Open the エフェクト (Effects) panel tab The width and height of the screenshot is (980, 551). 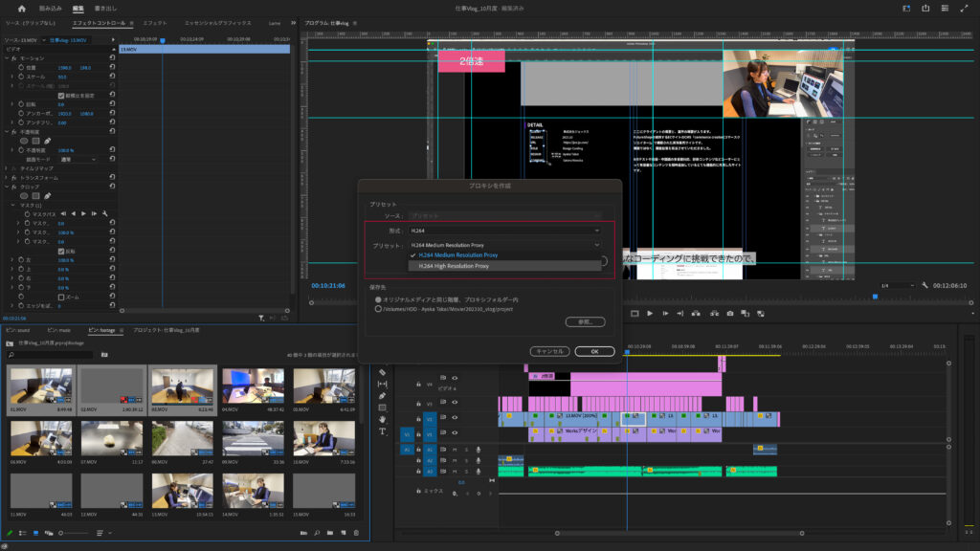[155, 23]
